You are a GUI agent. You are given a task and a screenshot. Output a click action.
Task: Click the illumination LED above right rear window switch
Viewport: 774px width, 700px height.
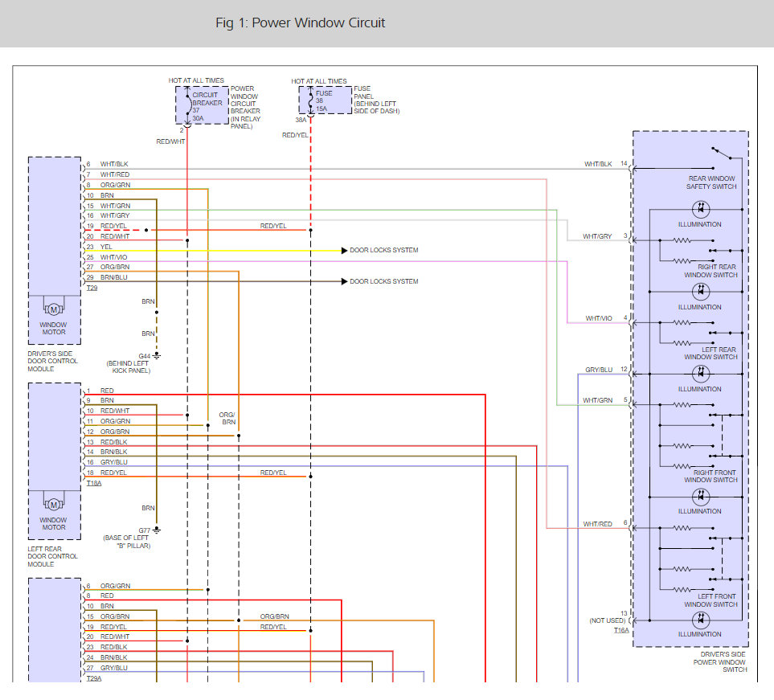pyautogui.click(x=699, y=208)
